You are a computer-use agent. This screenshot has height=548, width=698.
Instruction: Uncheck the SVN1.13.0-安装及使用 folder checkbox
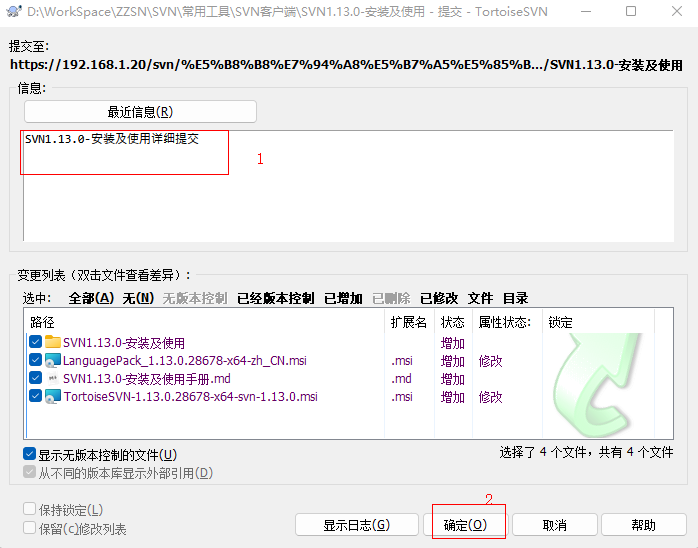pos(36,343)
